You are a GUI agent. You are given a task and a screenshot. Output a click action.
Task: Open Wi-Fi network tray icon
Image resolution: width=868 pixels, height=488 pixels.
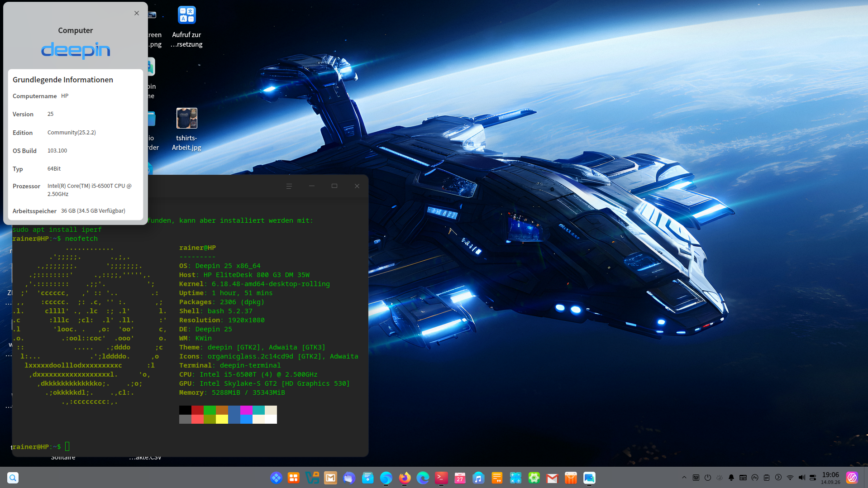[x=790, y=478]
